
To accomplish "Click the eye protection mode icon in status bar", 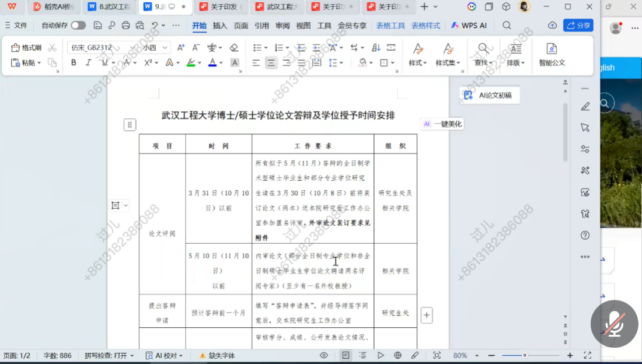I will [x=324, y=355].
